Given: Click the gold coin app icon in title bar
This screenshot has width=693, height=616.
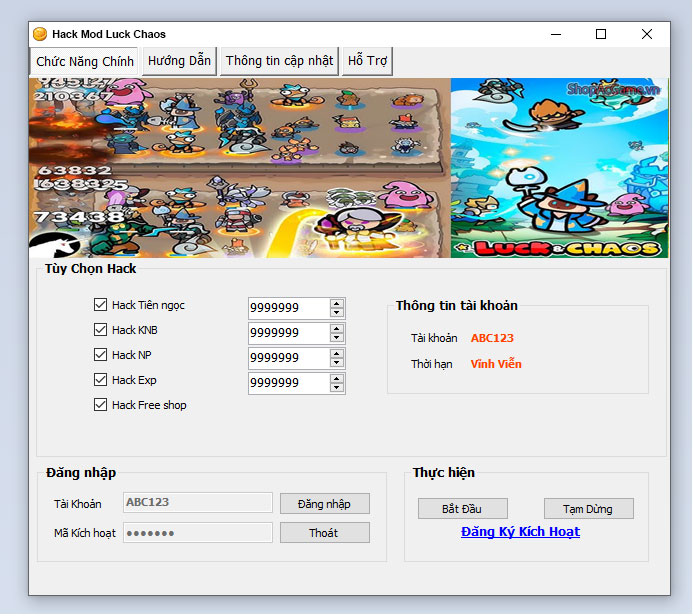Looking at the screenshot, I should (x=40, y=34).
